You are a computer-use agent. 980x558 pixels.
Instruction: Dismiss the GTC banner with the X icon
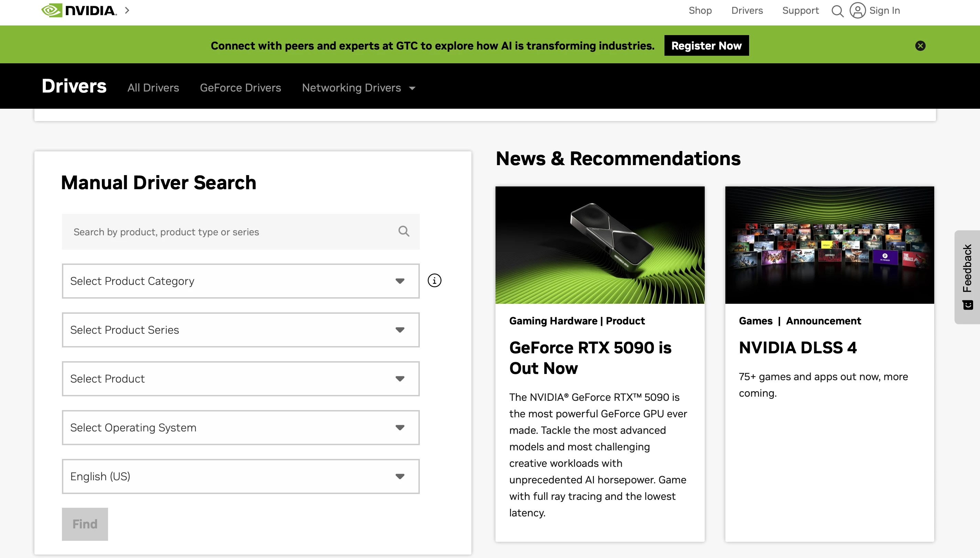tap(920, 46)
